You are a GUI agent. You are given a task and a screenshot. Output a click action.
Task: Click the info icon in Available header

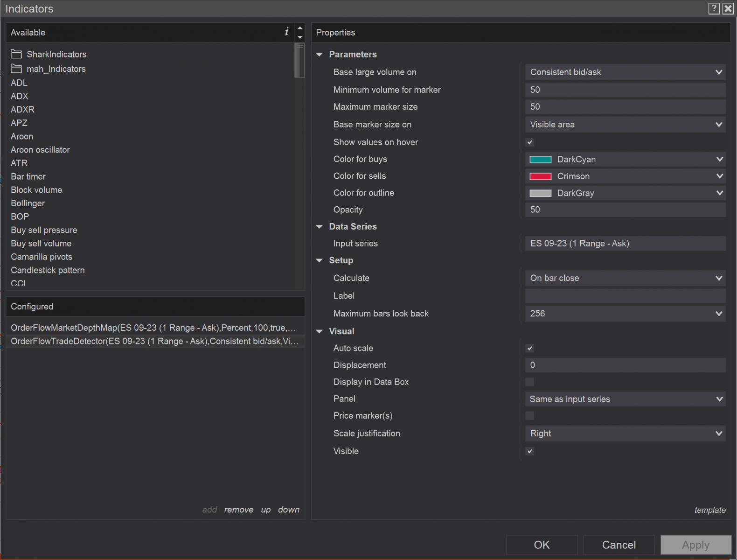tap(286, 32)
